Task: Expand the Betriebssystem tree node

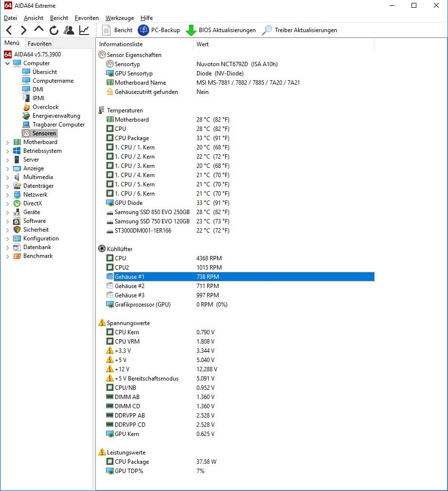Action: click(x=7, y=151)
